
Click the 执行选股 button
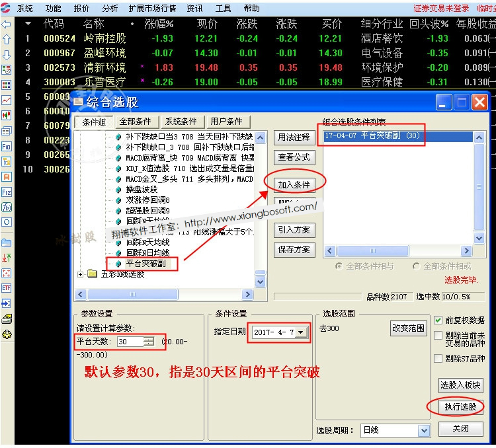tap(460, 406)
